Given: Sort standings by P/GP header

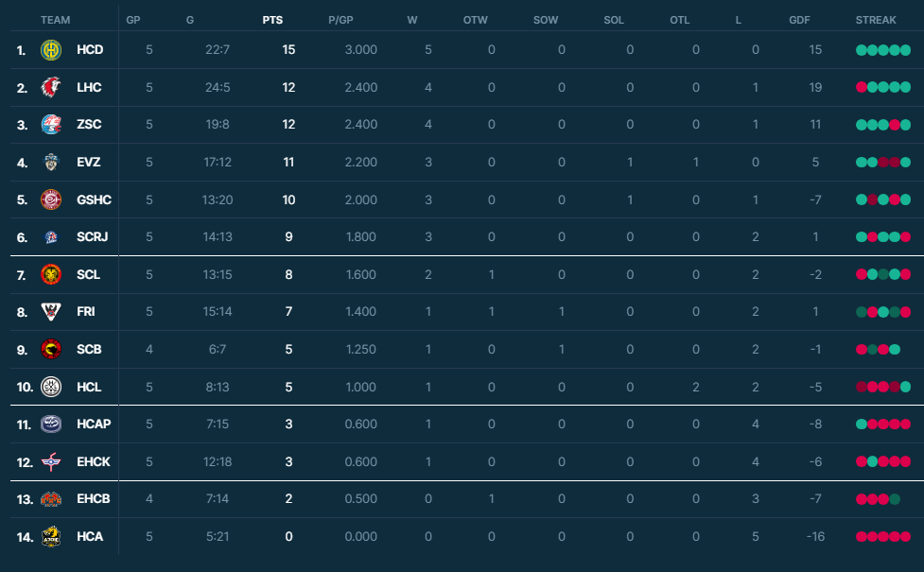Looking at the screenshot, I should pyautogui.click(x=340, y=20).
